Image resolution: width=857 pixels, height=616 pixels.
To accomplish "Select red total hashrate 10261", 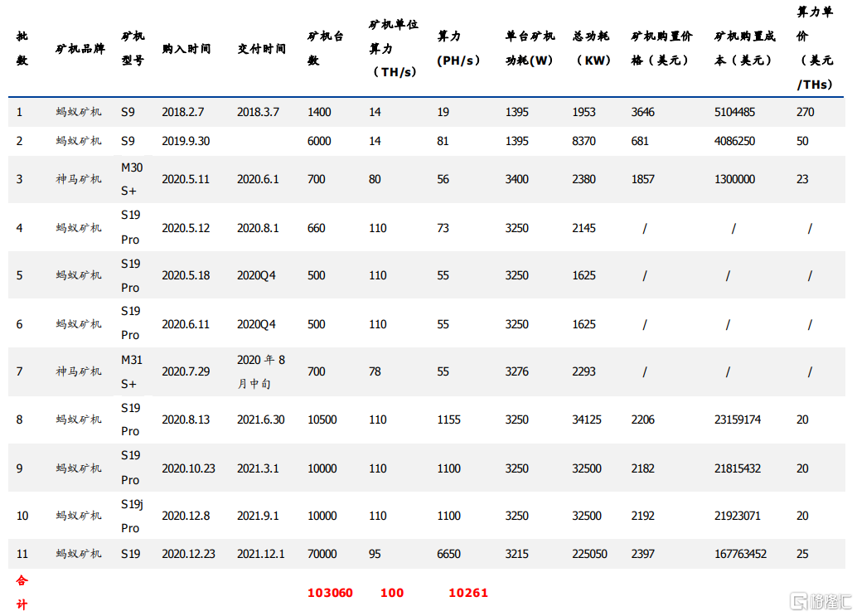I will 468,593.
